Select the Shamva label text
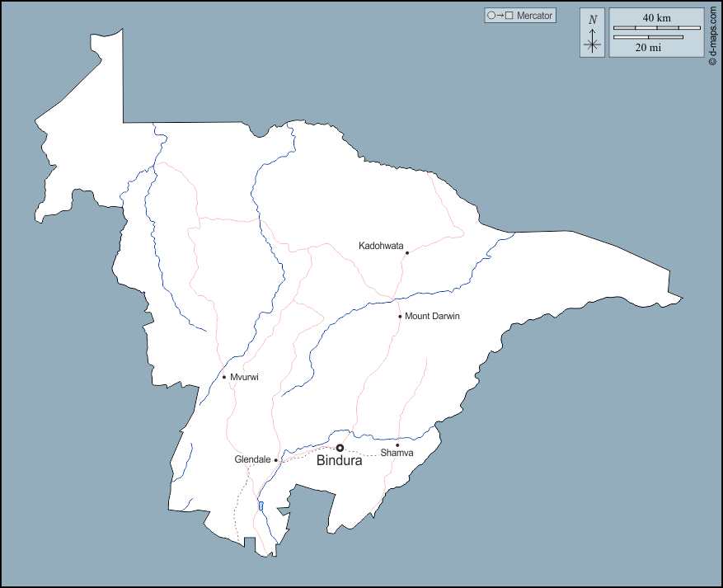 click(397, 454)
